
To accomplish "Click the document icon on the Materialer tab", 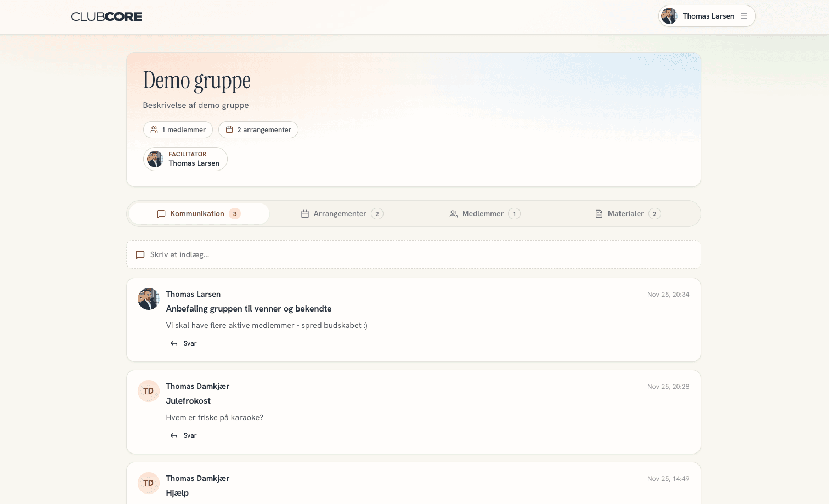I will coord(599,214).
